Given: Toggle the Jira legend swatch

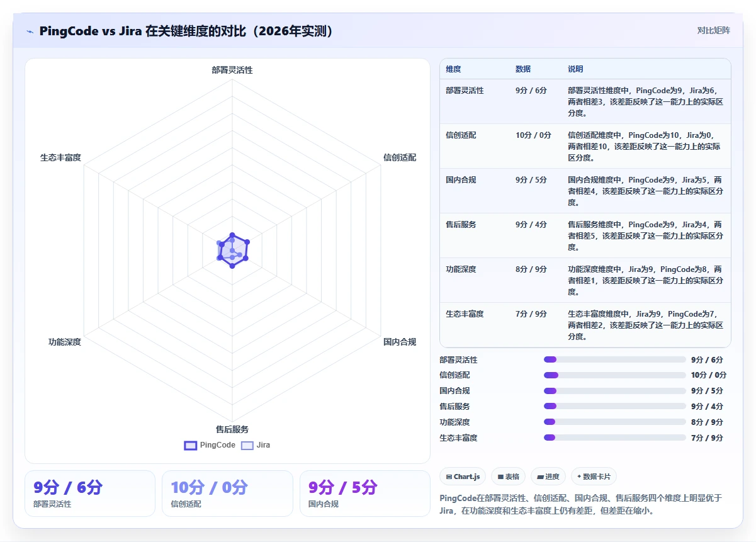Looking at the screenshot, I should pyautogui.click(x=247, y=446).
